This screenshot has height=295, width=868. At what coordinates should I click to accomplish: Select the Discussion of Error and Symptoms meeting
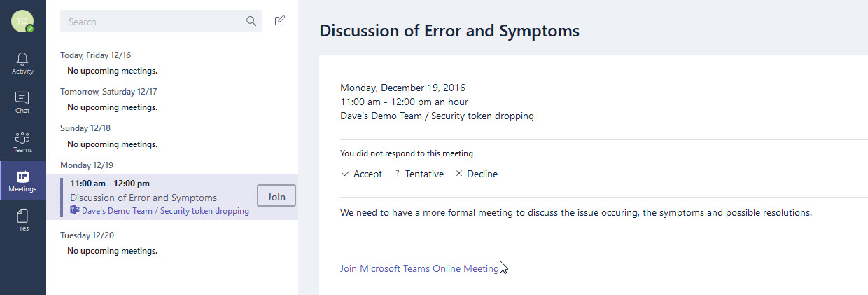tap(143, 198)
